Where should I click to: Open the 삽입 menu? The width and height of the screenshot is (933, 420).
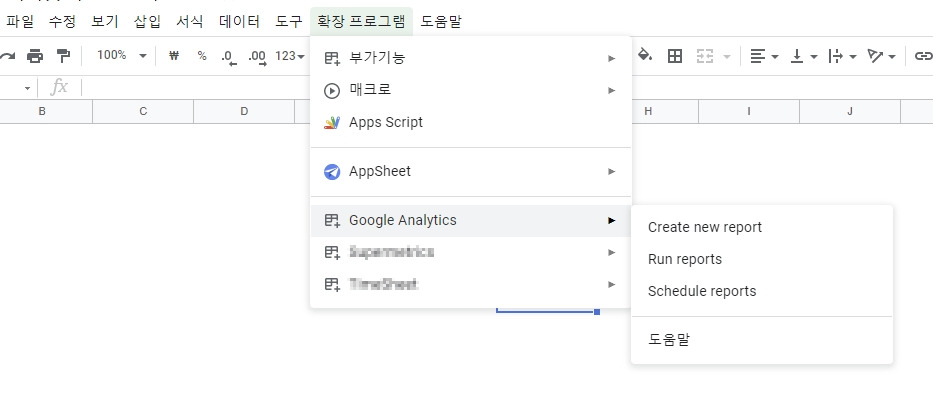click(x=148, y=22)
